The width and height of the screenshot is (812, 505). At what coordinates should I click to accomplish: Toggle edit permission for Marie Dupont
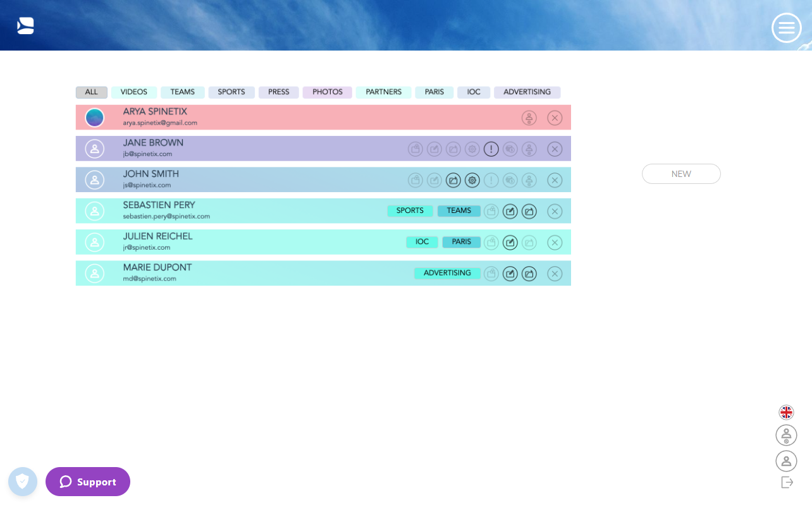tap(510, 274)
